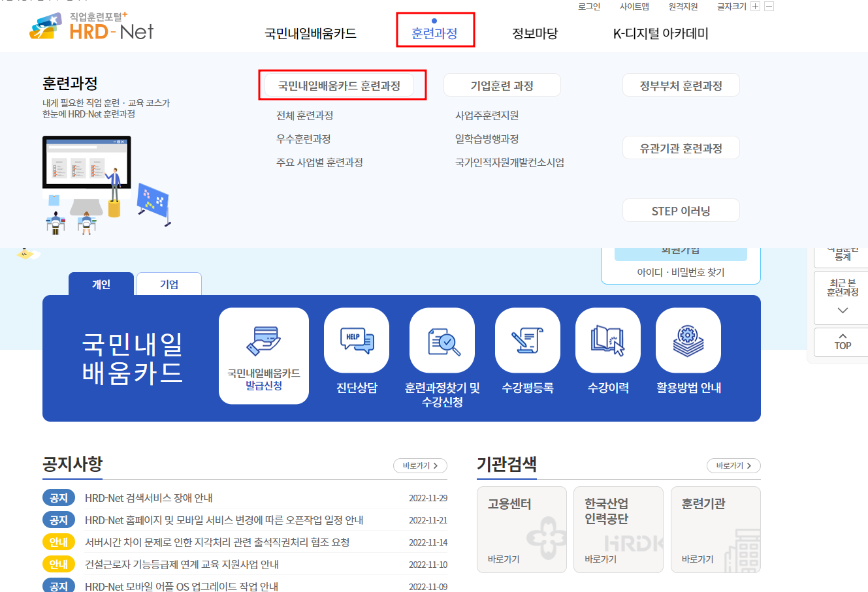This screenshot has width=868, height=592.
Task: Click the HRD-Net logo
Action: 91,27
